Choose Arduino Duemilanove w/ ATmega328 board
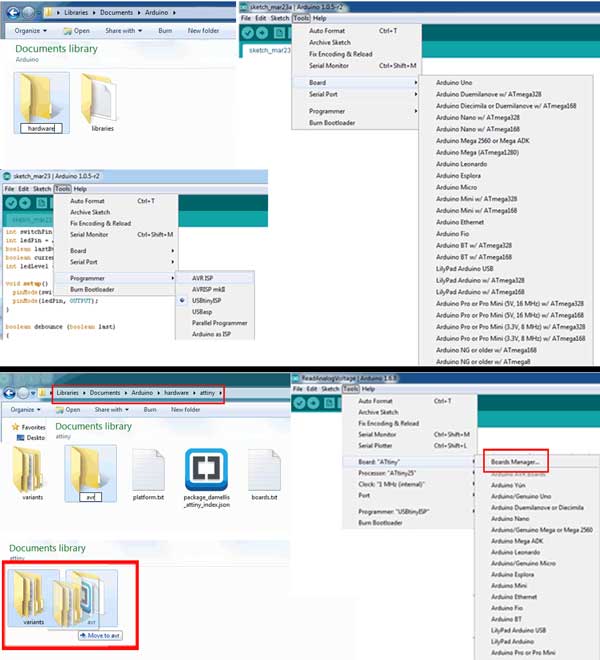The height and width of the screenshot is (660, 600). tap(489, 94)
